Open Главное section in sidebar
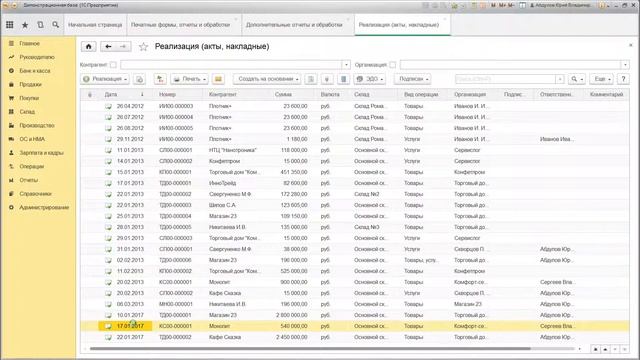The width and height of the screenshot is (640, 360). click(x=29, y=43)
